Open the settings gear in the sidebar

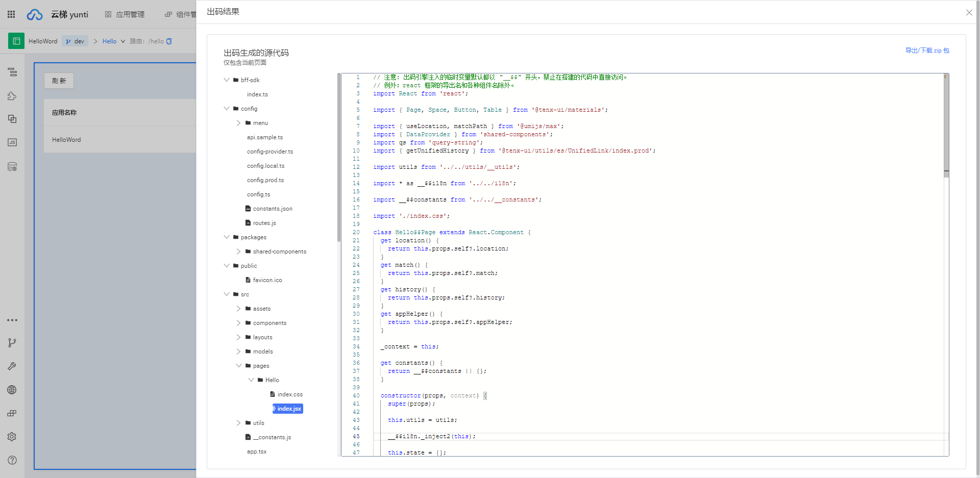[12, 437]
